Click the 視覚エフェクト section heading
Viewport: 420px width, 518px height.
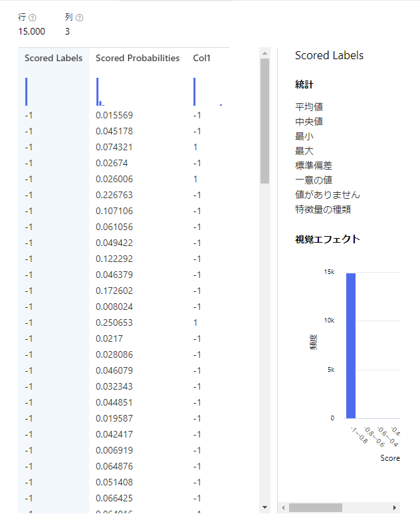click(328, 239)
